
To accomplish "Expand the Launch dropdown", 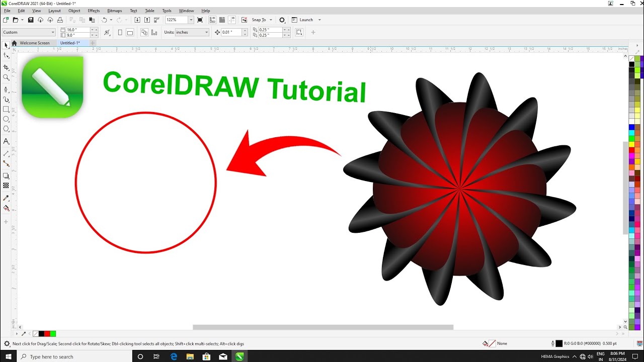I will [319, 20].
